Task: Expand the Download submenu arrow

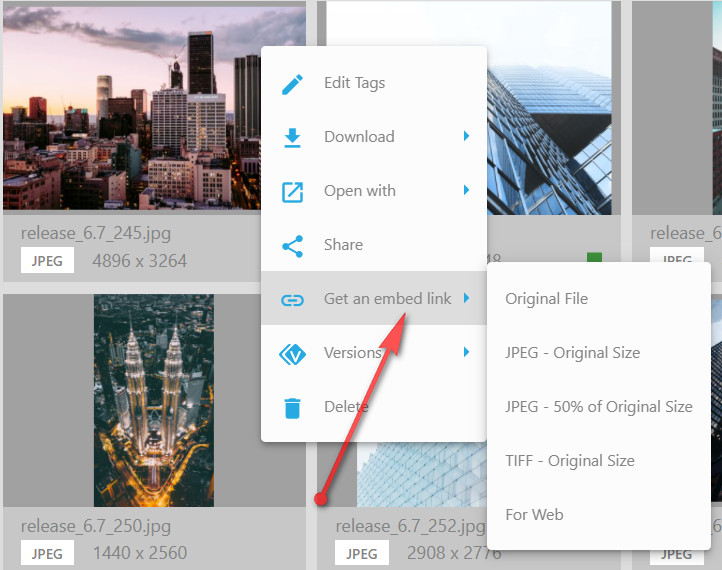Action: 466,137
